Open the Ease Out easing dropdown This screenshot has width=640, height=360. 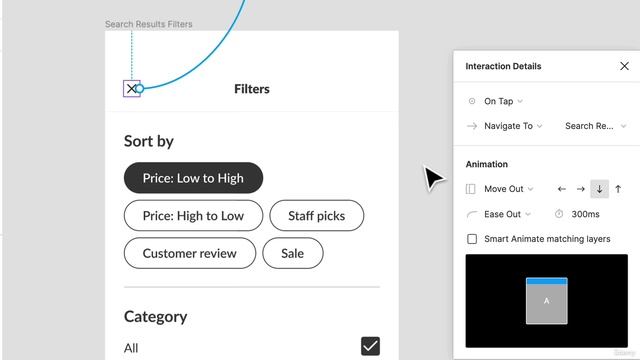[507, 214]
